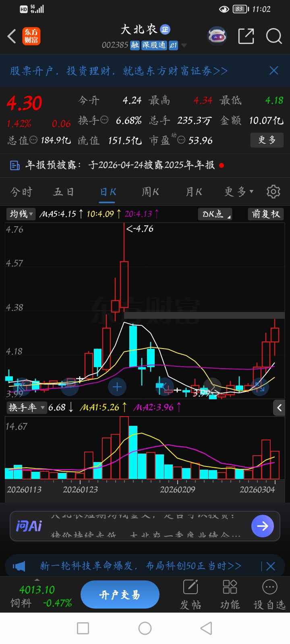Image resolution: width=290 pixels, height=644 pixels.
Task: Close the 股票开户 top banner
Action: pos(274,71)
